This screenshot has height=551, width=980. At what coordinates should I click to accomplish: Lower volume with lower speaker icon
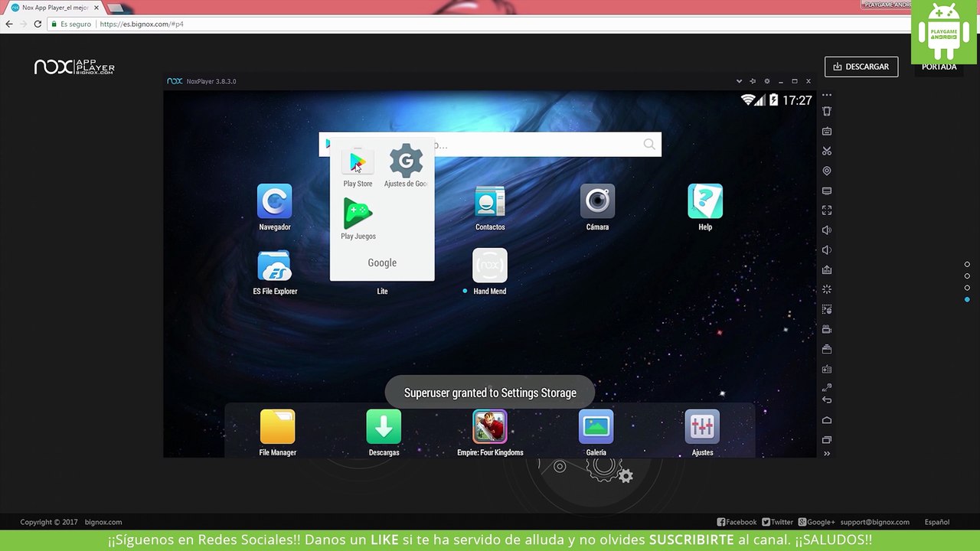coord(827,250)
